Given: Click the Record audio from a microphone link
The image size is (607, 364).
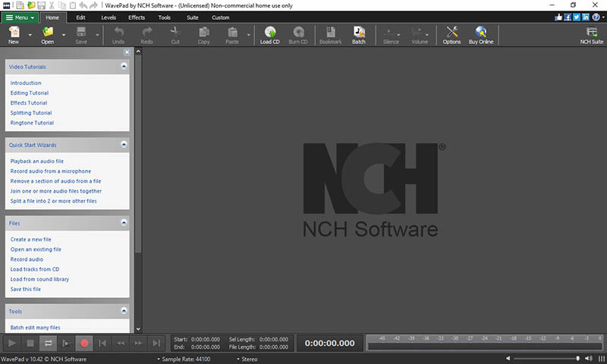Looking at the screenshot, I should (51, 171).
